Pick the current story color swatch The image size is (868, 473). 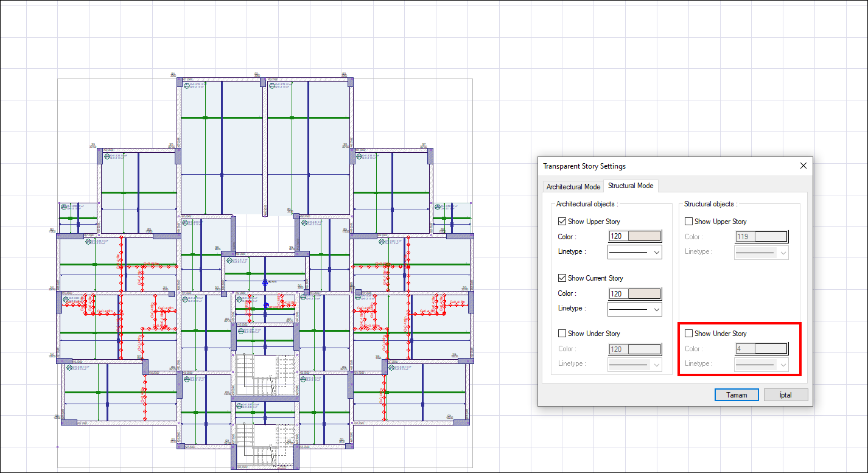(x=644, y=293)
